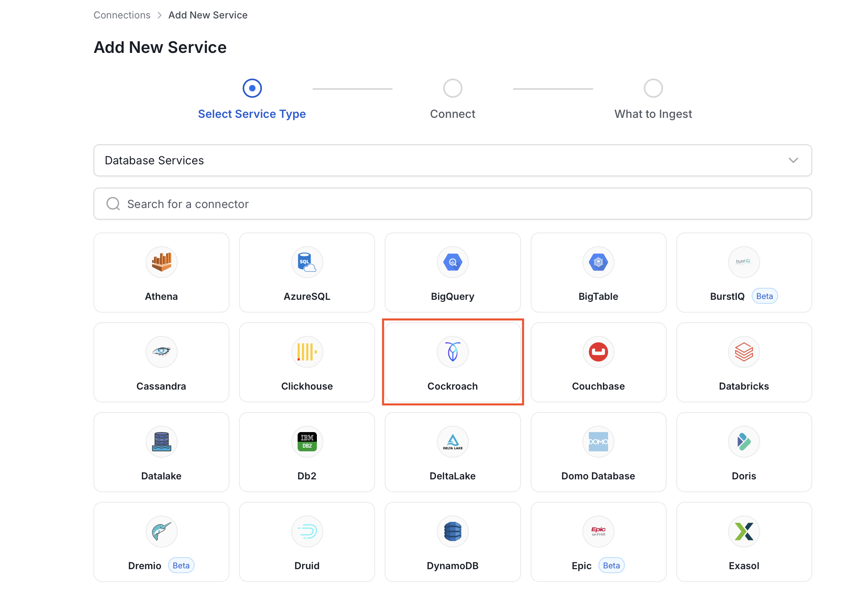Click the BurstIQ label text
Screen dimensions: 868x590
pos(727,297)
